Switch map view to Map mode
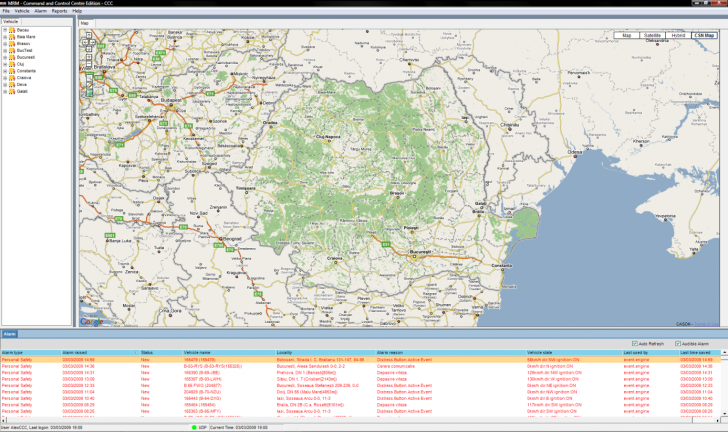 pos(626,35)
